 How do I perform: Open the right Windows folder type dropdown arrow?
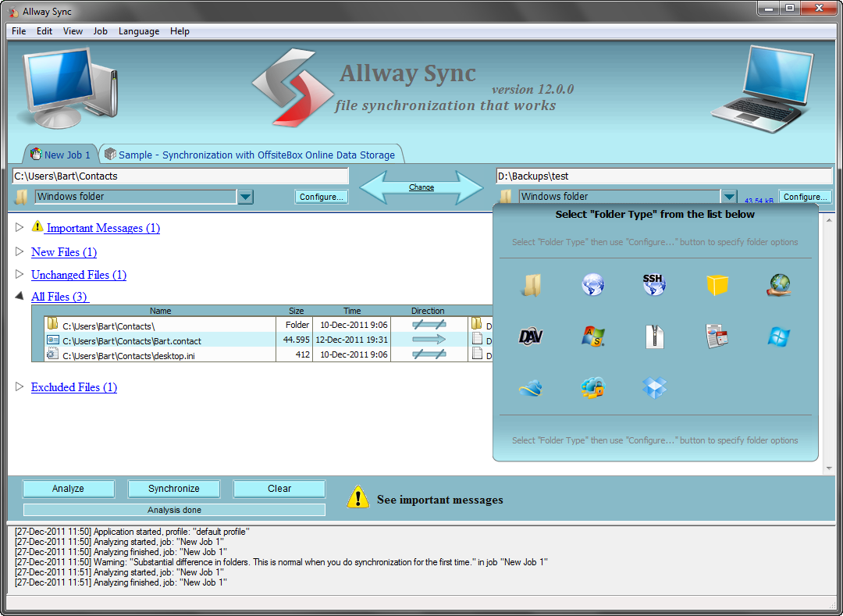click(x=729, y=197)
